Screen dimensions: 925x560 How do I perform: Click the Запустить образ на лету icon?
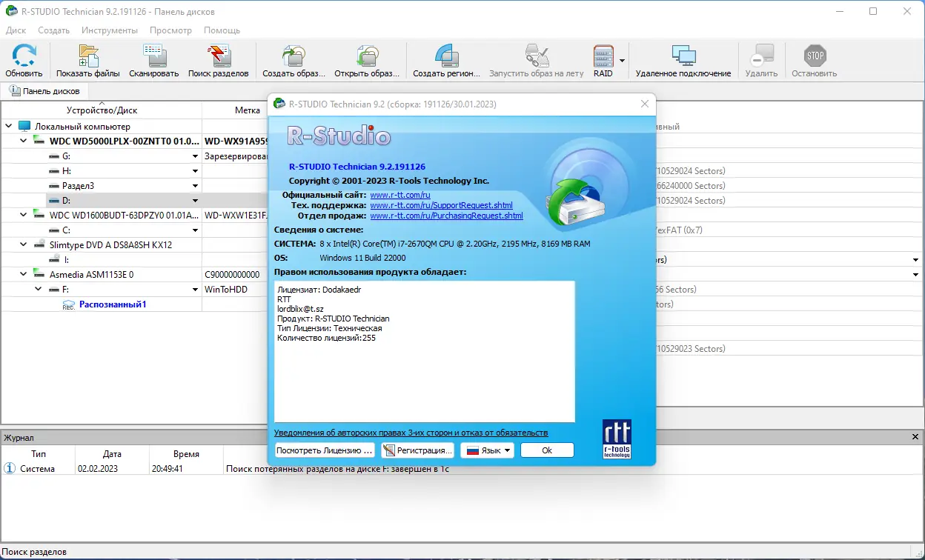coord(537,59)
